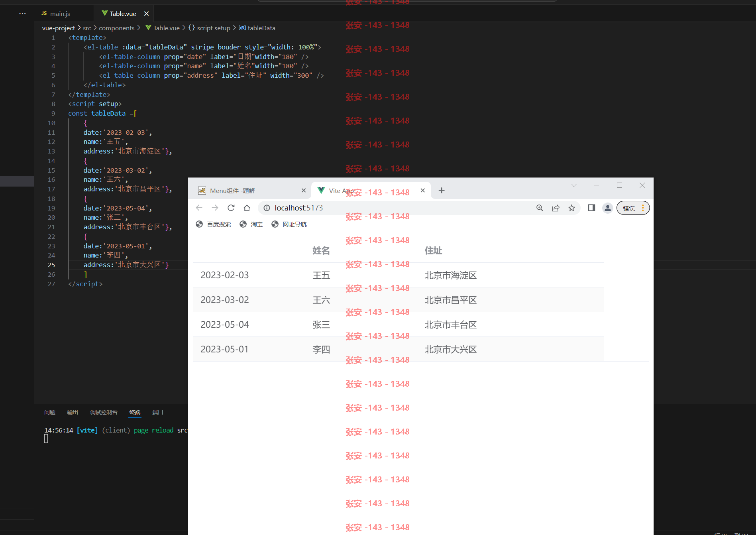Screen dimensions: 756x535
Task: Select the 终端 panel tab
Action: point(135,412)
